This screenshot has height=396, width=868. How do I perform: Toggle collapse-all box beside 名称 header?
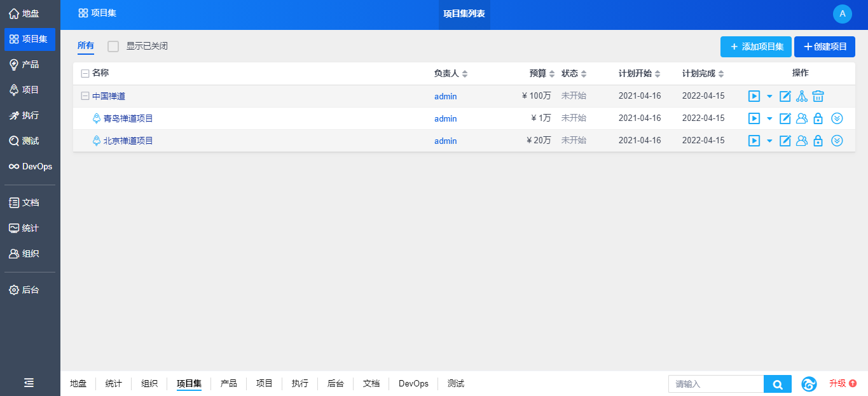(85, 74)
